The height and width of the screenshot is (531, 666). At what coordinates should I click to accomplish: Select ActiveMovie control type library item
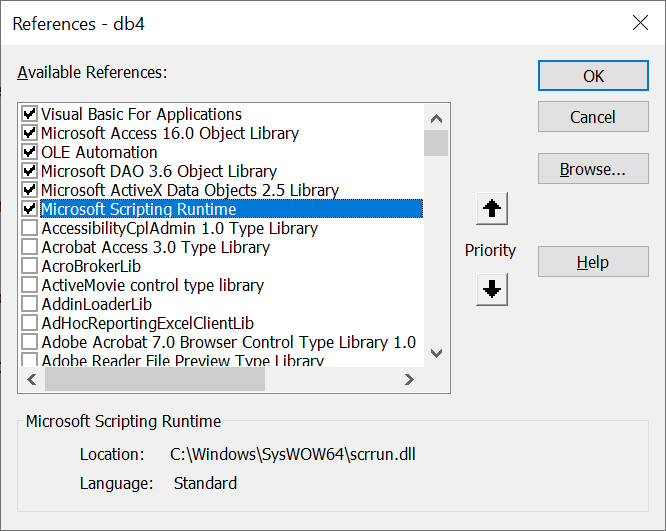pyautogui.click(x=152, y=285)
